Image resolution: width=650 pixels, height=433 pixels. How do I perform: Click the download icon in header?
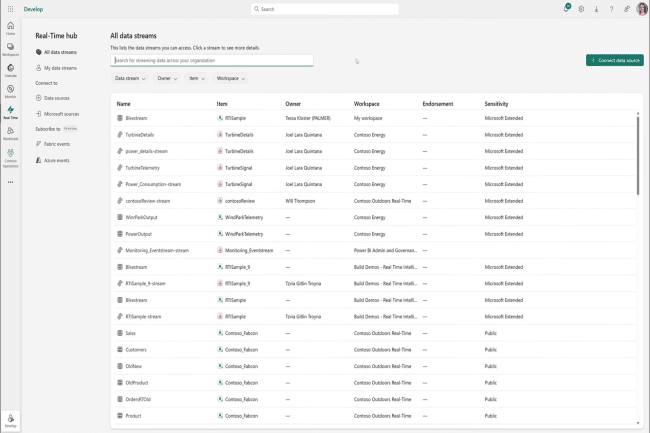click(x=596, y=9)
